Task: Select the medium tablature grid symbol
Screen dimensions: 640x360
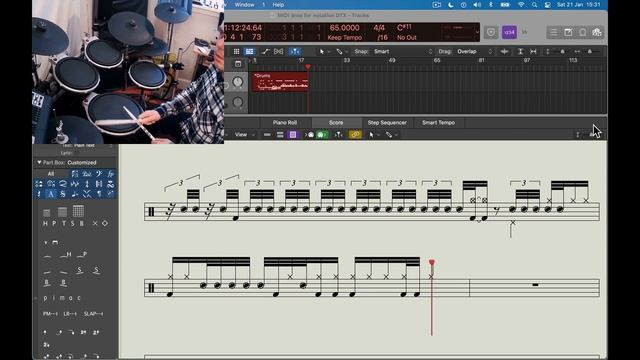Action: [62, 212]
